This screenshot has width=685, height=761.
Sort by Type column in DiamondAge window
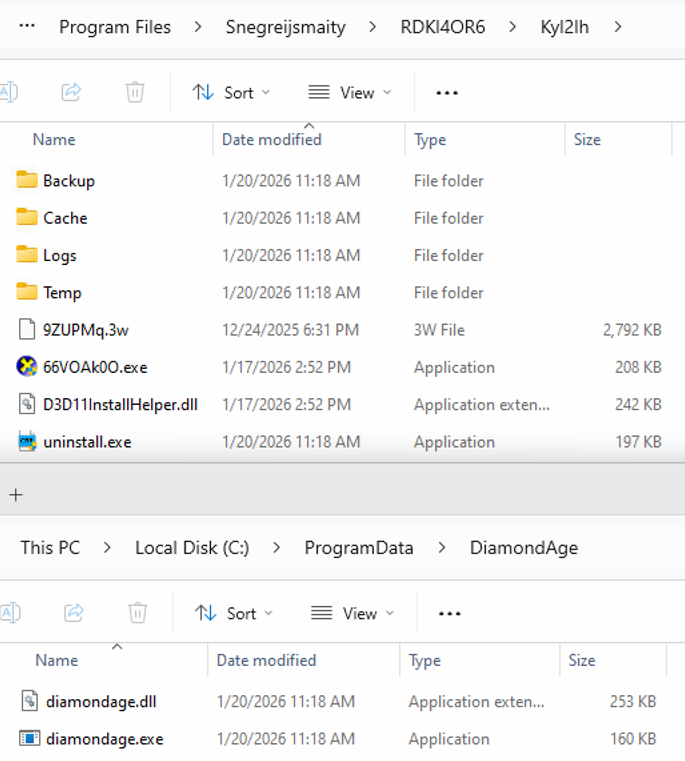425,661
